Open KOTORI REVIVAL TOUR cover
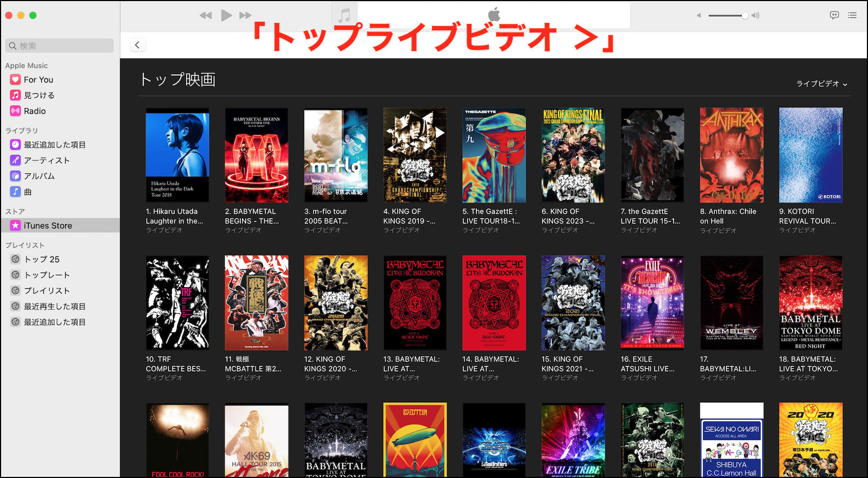Image resolution: width=868 pixels, height=478 pixels. [811, 155]
